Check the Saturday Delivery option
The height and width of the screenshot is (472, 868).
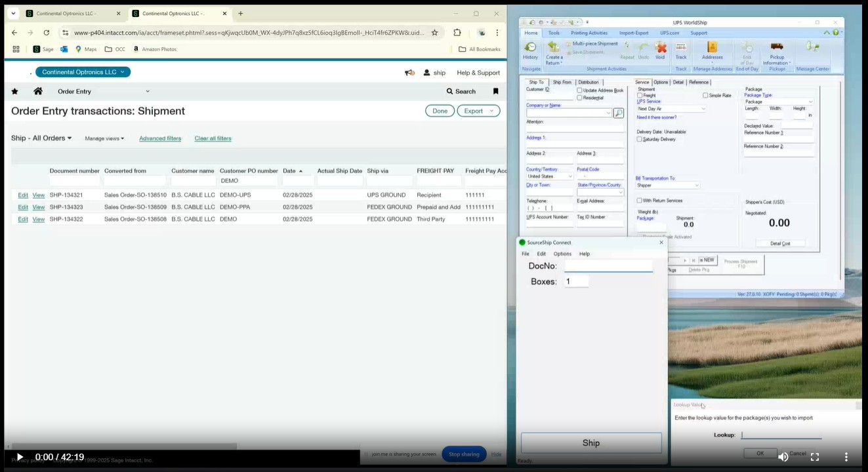coord(640,139)
